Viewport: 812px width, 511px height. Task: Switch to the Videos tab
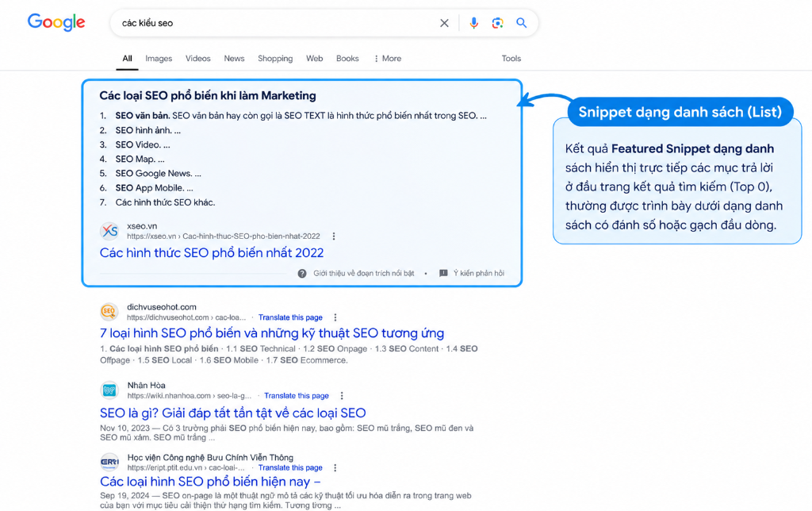pos(197,59)
